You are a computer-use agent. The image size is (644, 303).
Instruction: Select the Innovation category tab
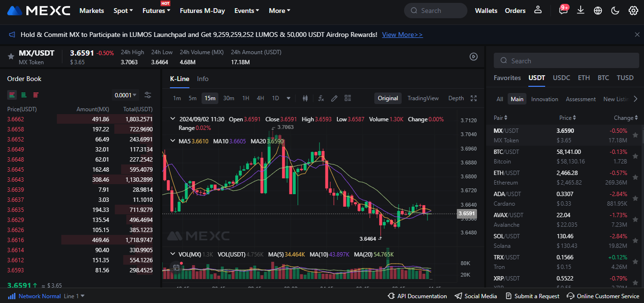(545, 99)
